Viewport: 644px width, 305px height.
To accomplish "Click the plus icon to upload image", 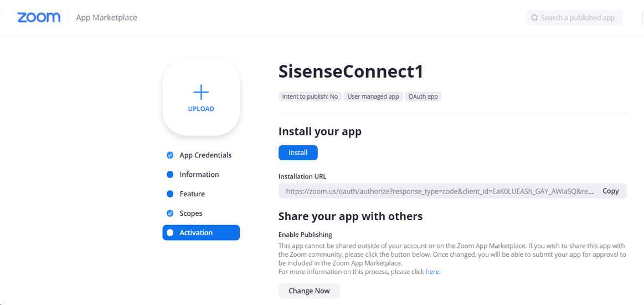I will pos(201,92).
